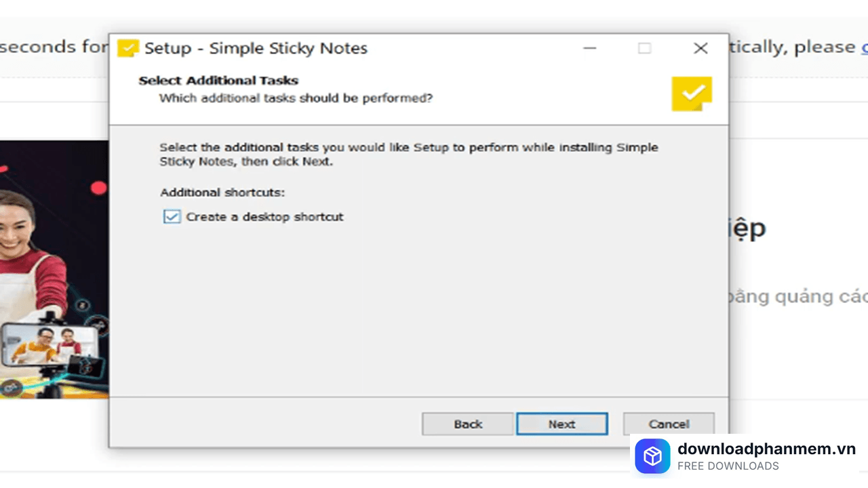This screenshot has height=488, width=868.
Task: Close the Setup window with X
Action: pos(701,49)
